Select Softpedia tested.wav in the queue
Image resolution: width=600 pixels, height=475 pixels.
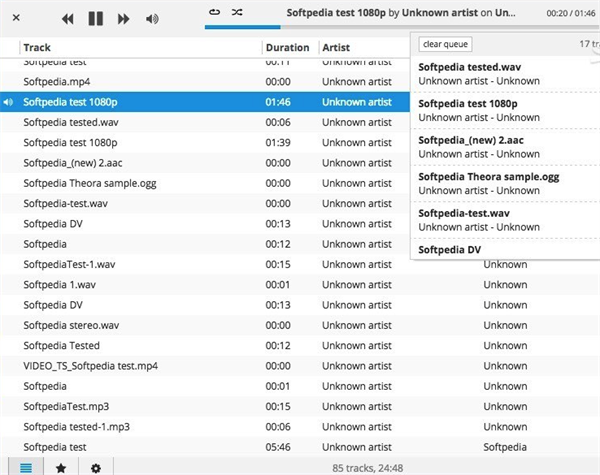click(x=505, y=74)
